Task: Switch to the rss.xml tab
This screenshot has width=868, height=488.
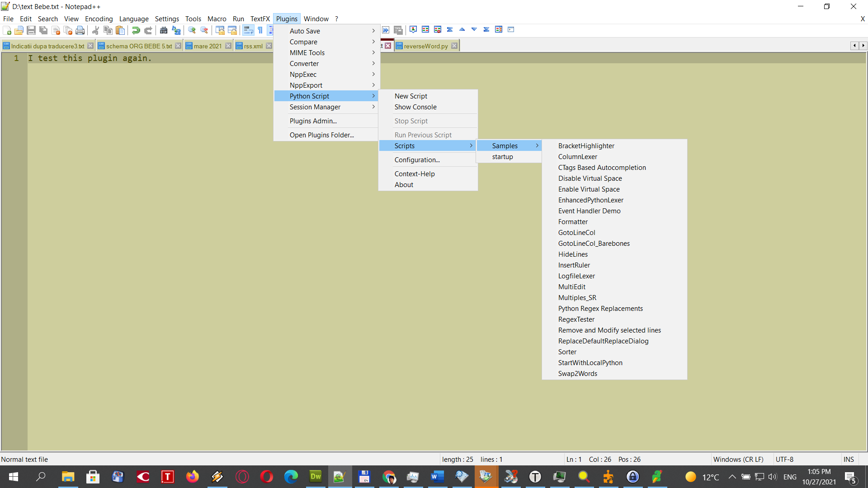Action: (253, 46)
